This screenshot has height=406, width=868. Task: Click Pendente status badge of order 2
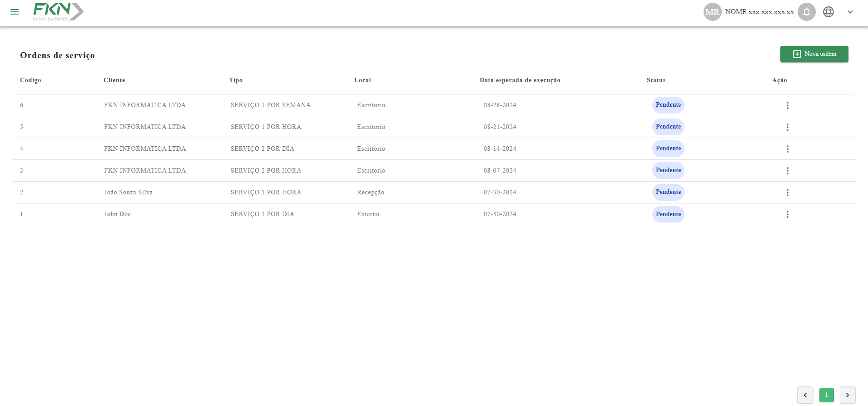pyautogui.click(x=668, y=192)
